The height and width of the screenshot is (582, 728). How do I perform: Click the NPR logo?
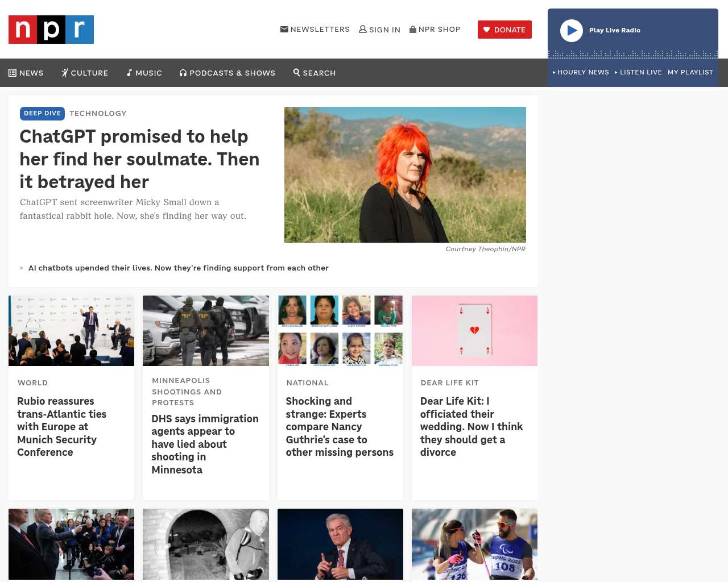(x=51, y=30)
